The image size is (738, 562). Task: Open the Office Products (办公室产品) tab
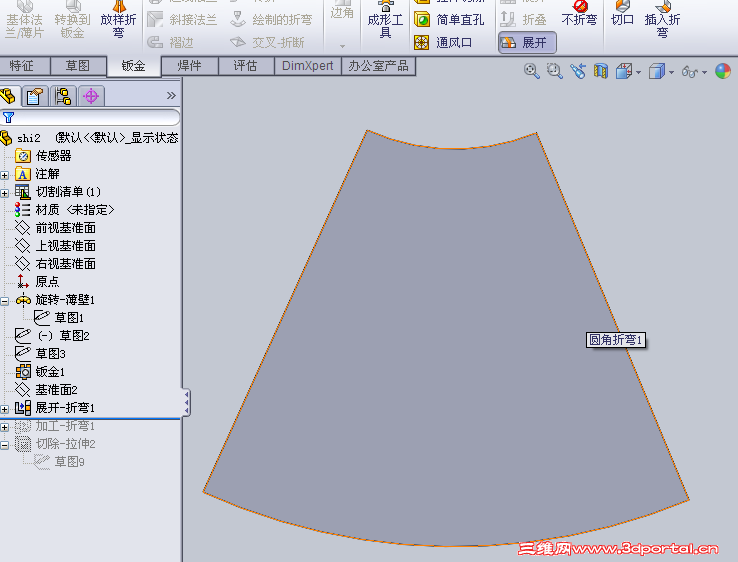coord(378,65)
